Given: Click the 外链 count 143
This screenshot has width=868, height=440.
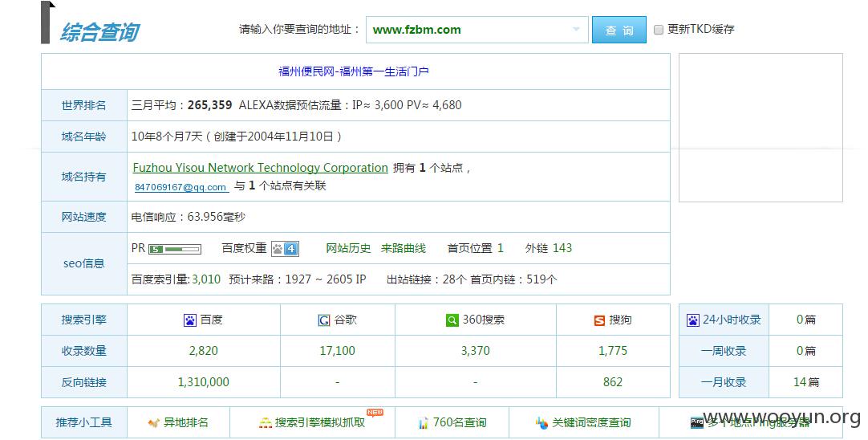Looking at the screenshot, I should point(562,248).
